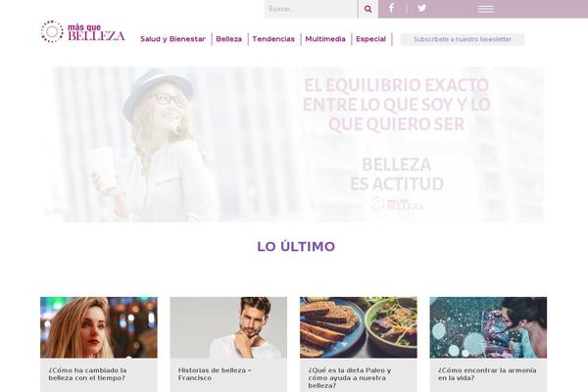The width and height of the screenshot is (588, 392).
Task: Open the Salud y Bienestar menu
Action: 172,39
